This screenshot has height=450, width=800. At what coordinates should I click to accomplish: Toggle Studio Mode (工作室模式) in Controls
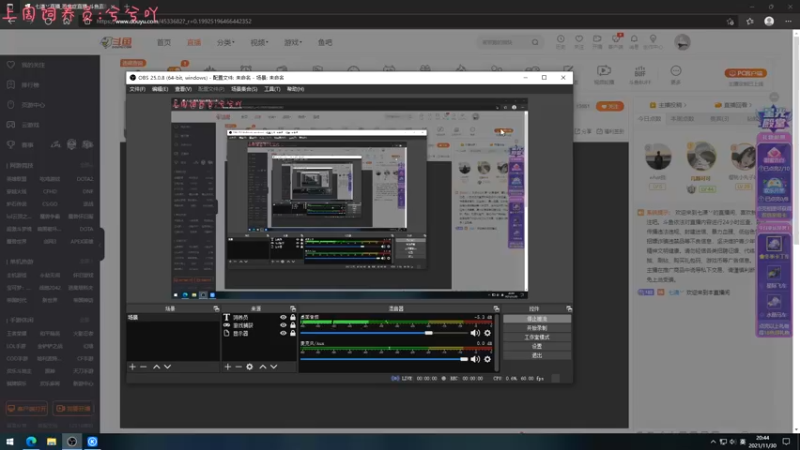537,337
